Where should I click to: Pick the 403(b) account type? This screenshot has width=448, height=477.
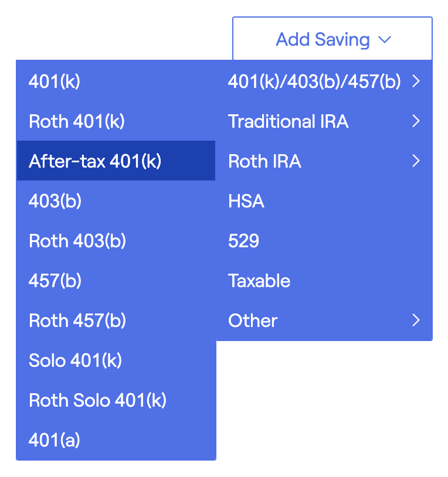coord(116,200)
